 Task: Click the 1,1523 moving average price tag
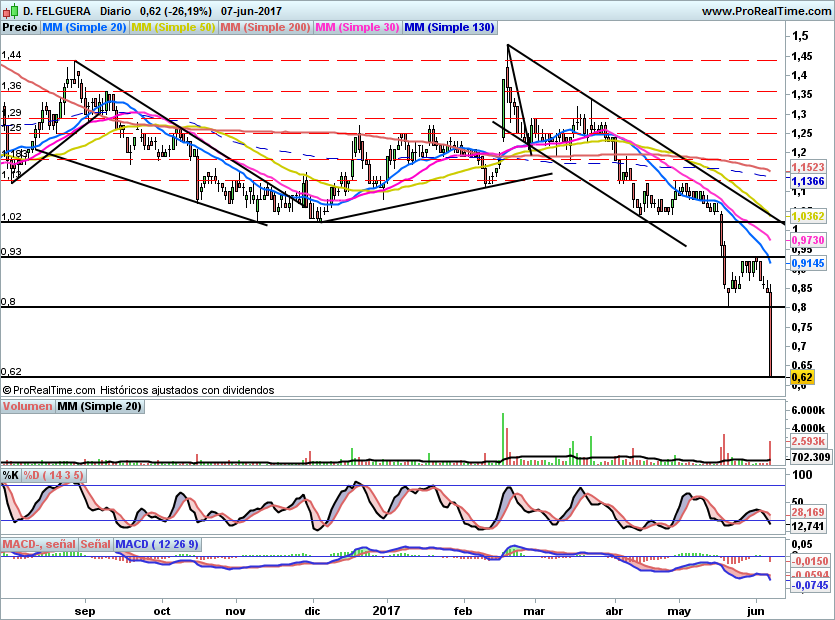click(x=807, y=168)
